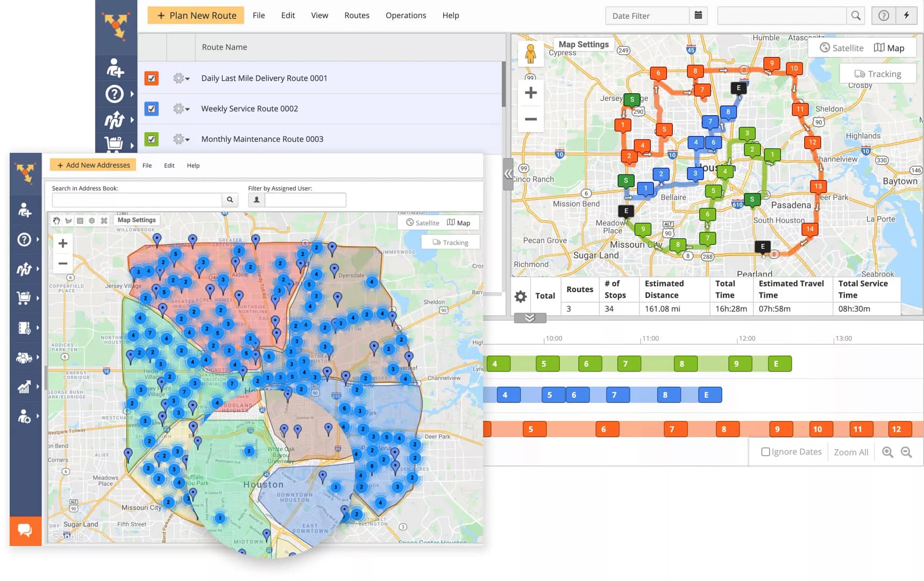Click the Plan New Route button

(x=196, y=16)
